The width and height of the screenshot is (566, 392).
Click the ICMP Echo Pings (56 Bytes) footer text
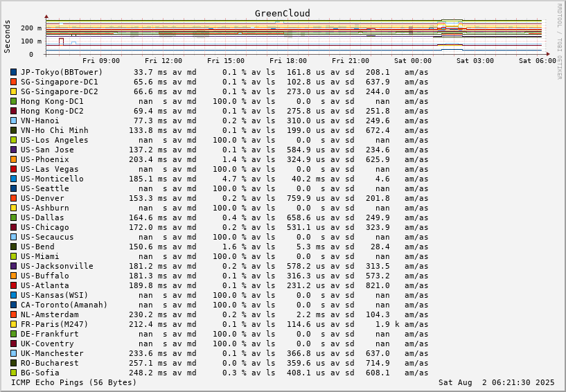click(74, 382)
